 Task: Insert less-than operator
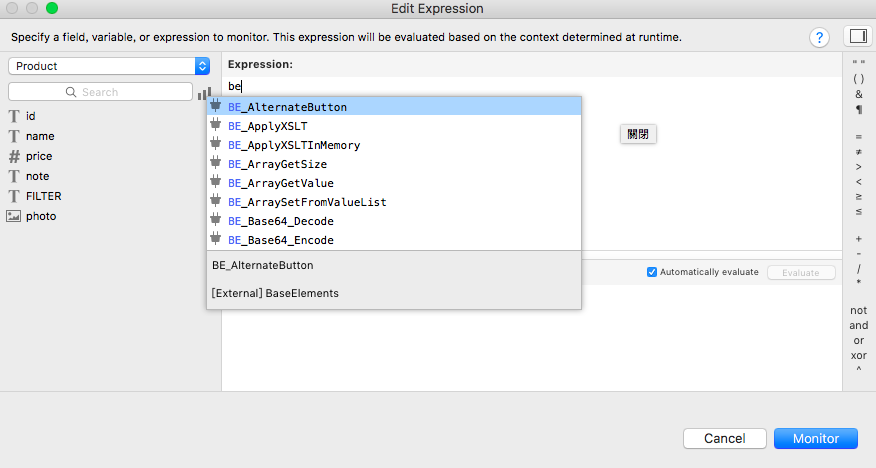pos(859,182)
